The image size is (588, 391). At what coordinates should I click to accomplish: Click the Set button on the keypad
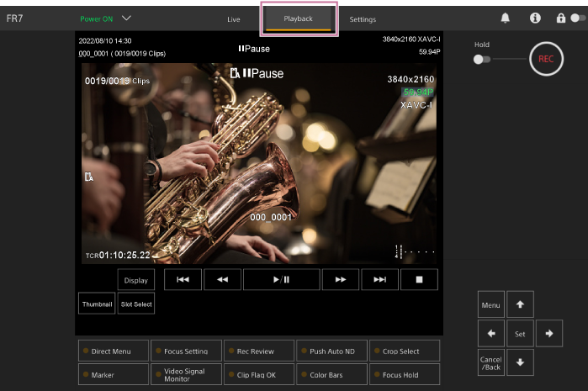pos(520,334)
